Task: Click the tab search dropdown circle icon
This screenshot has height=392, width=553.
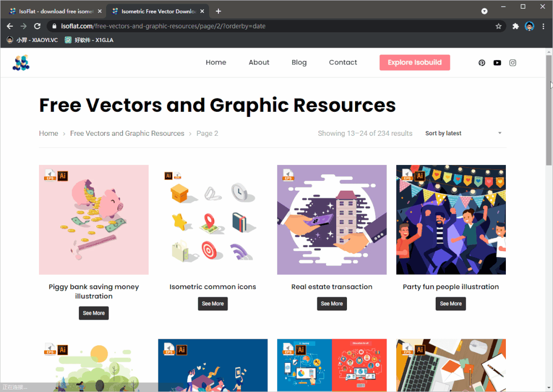Action: 485,11
